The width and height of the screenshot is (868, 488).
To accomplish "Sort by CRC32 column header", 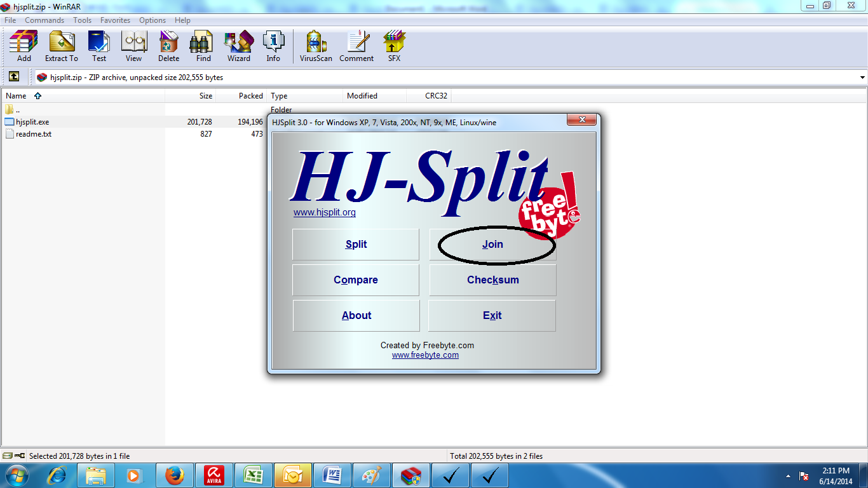I will [x=429, y=96].
